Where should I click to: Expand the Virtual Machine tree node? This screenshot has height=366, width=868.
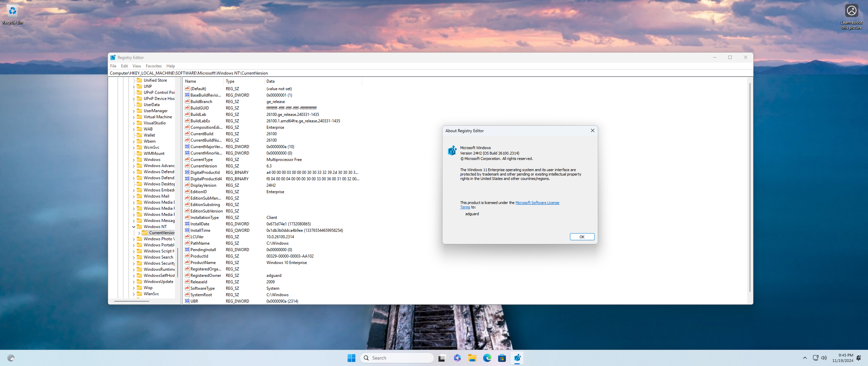tap(134, 117)
